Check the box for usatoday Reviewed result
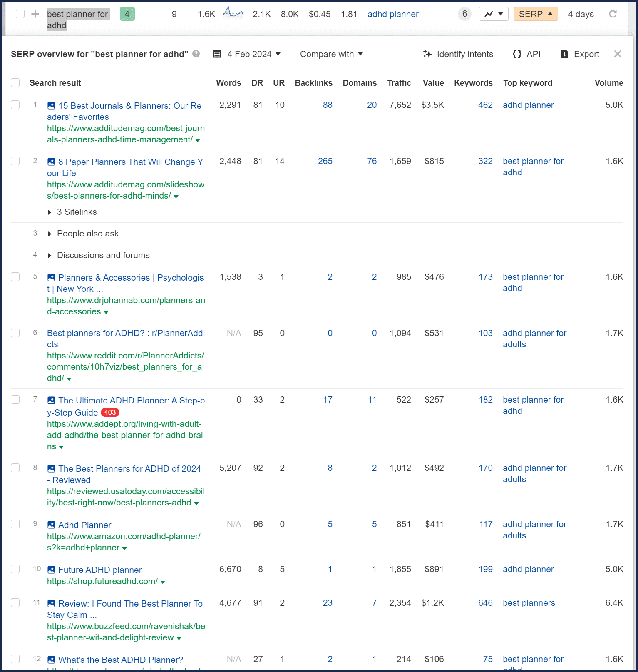 (x=15, y=468)
